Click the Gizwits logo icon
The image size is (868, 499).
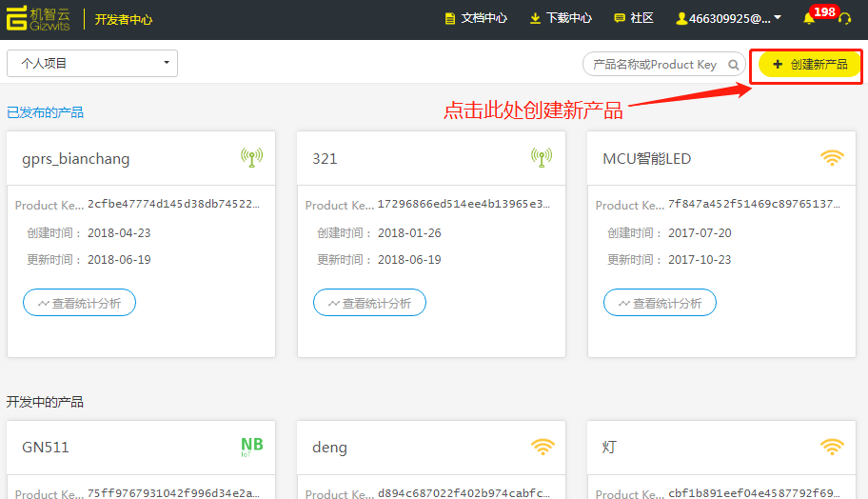pos(20,19)
